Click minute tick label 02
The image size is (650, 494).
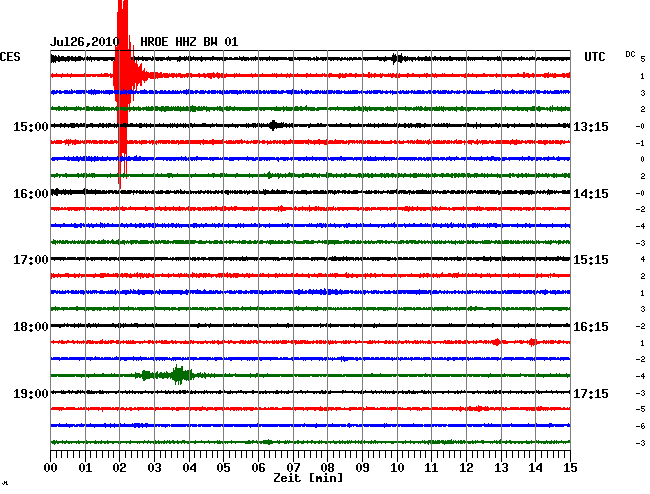pyautogui.click(x=119, y=468)
